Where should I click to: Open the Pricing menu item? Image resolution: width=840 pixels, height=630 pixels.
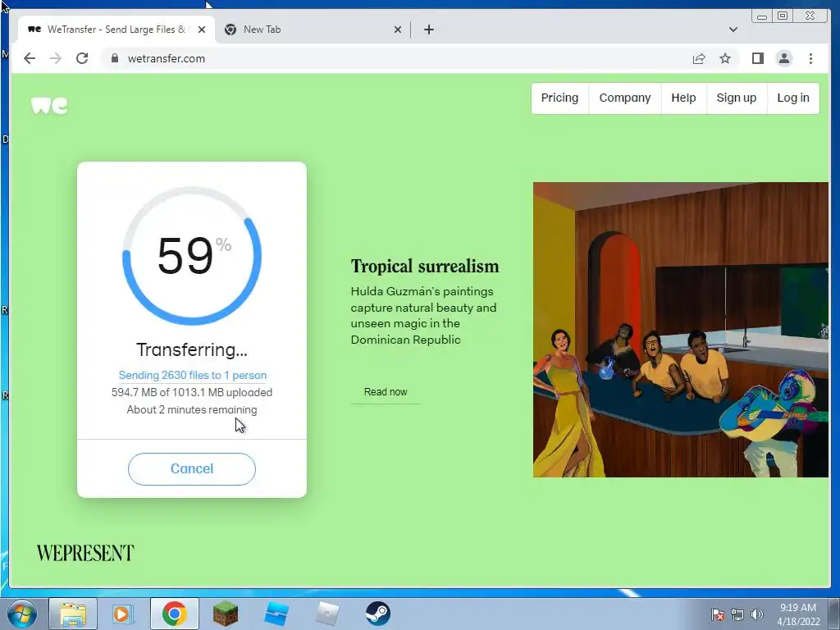559,98
